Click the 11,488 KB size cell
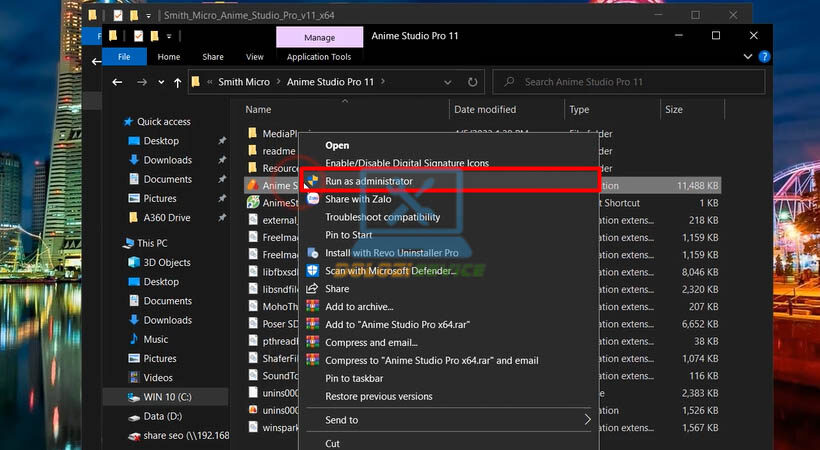The height and width of the screenshot is (450, 820). (697, 185)
